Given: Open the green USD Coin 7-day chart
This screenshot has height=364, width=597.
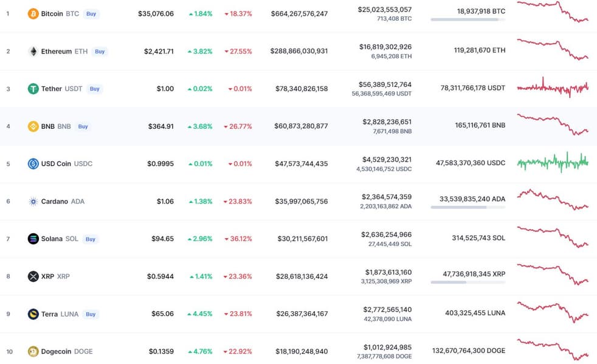Looking at the screenshot, I should pos(553,162).
